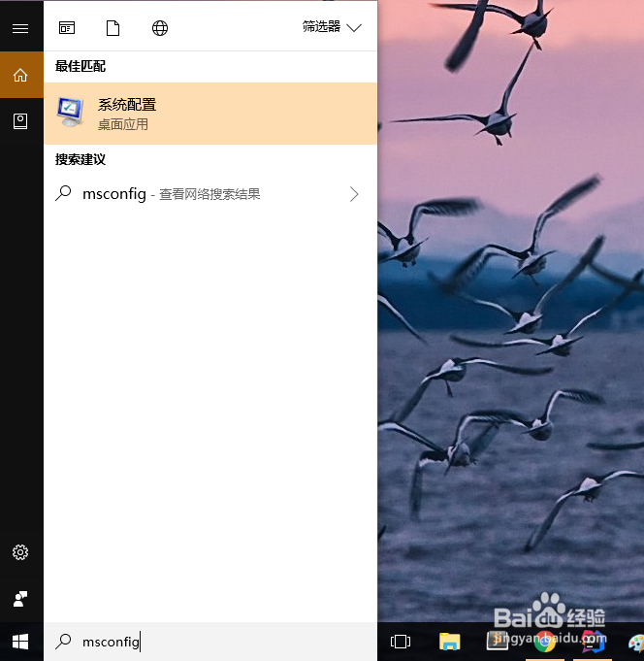Open the Notebook icon in the sidebar

pyautogui.click(x=20, y=121)
